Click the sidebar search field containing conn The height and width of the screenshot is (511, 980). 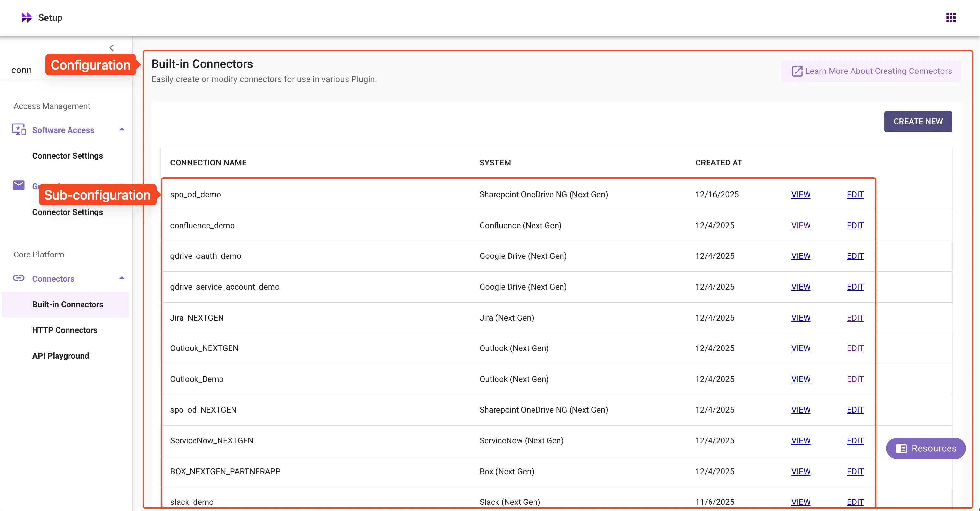[22, 70]
